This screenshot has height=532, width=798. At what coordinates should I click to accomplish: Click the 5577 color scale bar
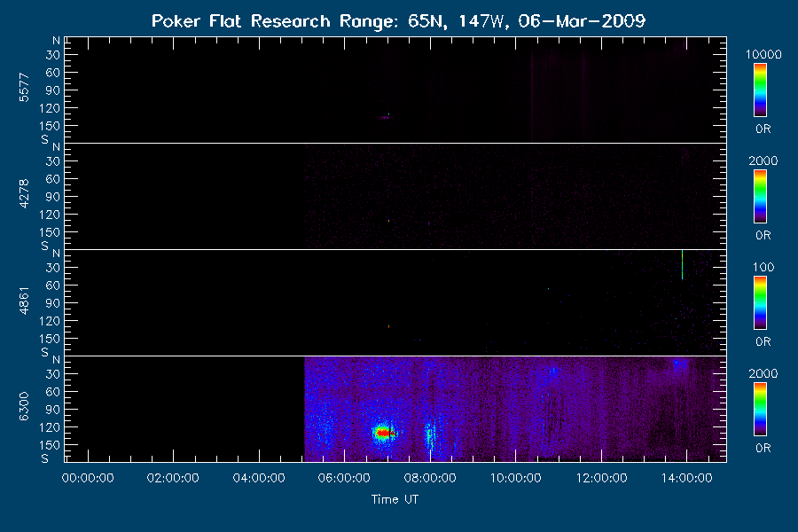pos(761,90)
